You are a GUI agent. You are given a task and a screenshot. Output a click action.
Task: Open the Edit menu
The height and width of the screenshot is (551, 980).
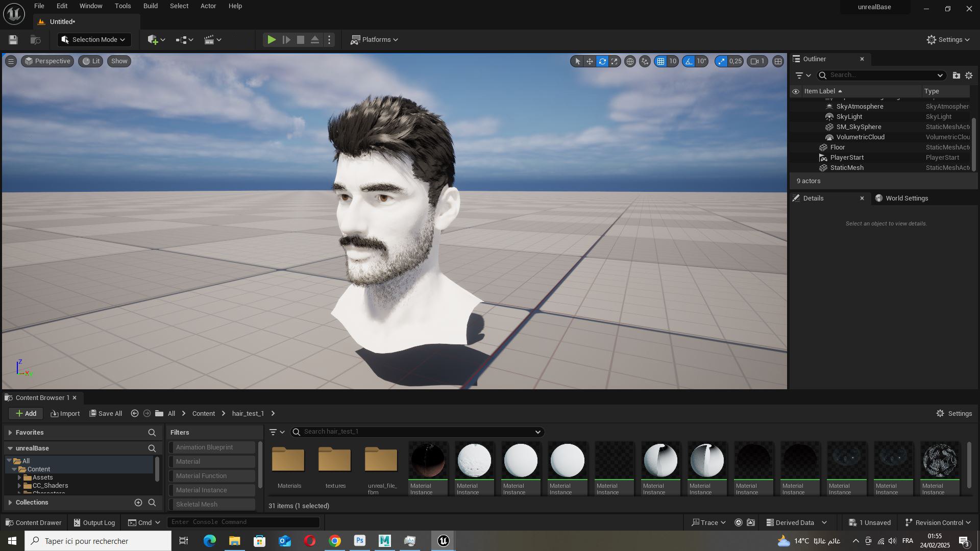pos(62,6)
